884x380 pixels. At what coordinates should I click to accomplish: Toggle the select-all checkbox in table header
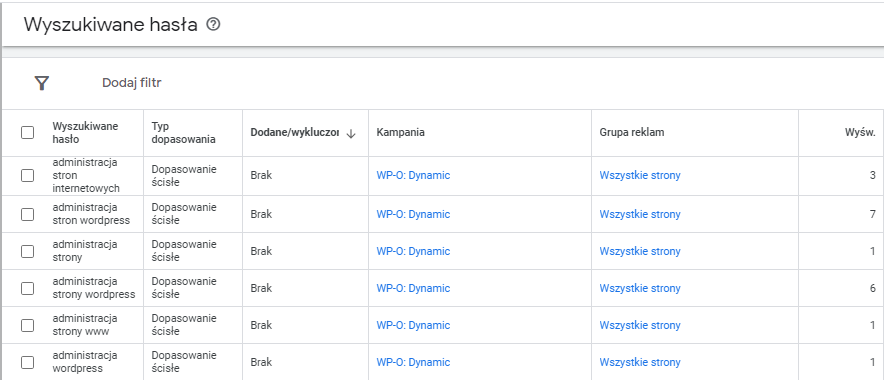click(27, 132)
